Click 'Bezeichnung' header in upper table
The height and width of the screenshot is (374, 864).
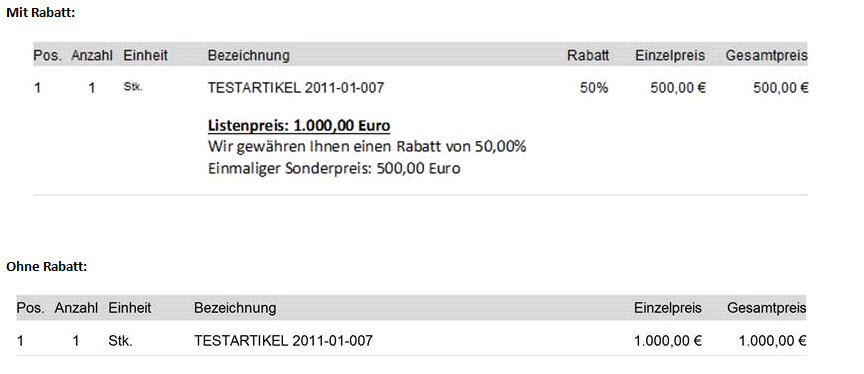tap(249, 56)
